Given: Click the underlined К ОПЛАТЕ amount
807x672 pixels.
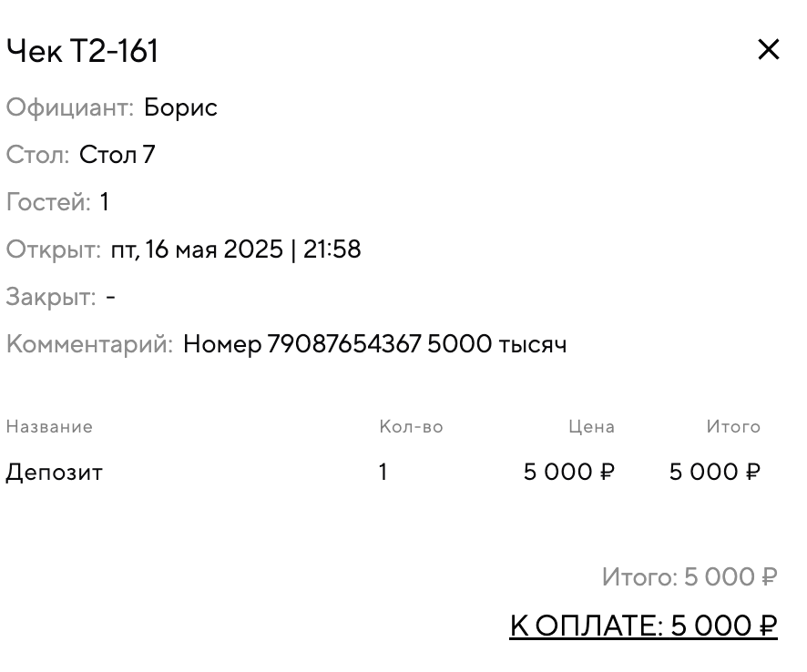Looking at the screenshot, I should tap(643, 626).
